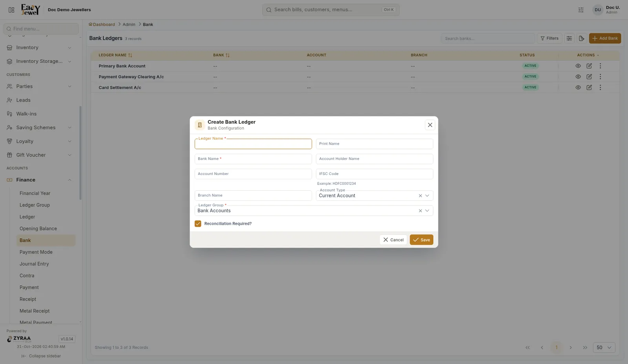Save the new bank ledger
The height and width of the screenshot is (364, 628).
point(422,240)
